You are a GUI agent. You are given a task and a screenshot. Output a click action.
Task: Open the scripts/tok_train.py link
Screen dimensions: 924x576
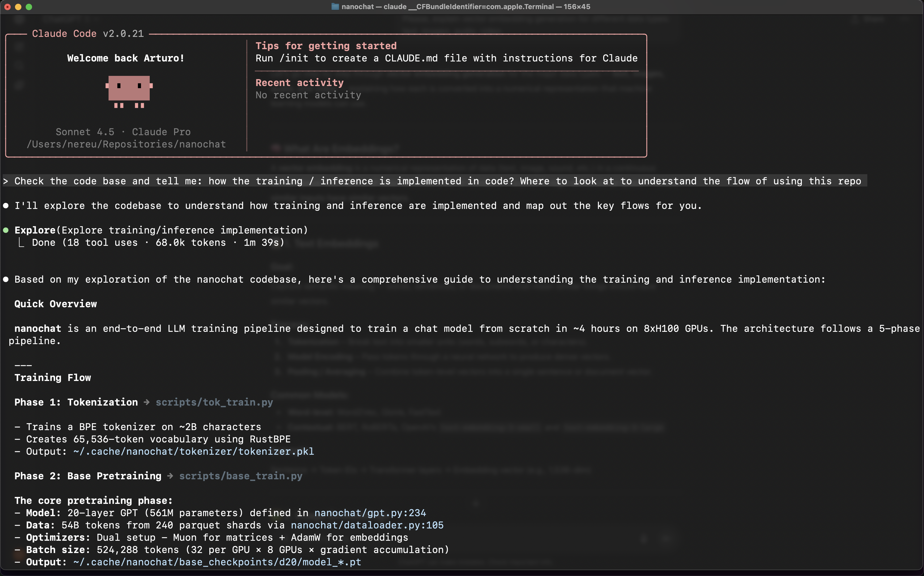(x=214, y=402)
